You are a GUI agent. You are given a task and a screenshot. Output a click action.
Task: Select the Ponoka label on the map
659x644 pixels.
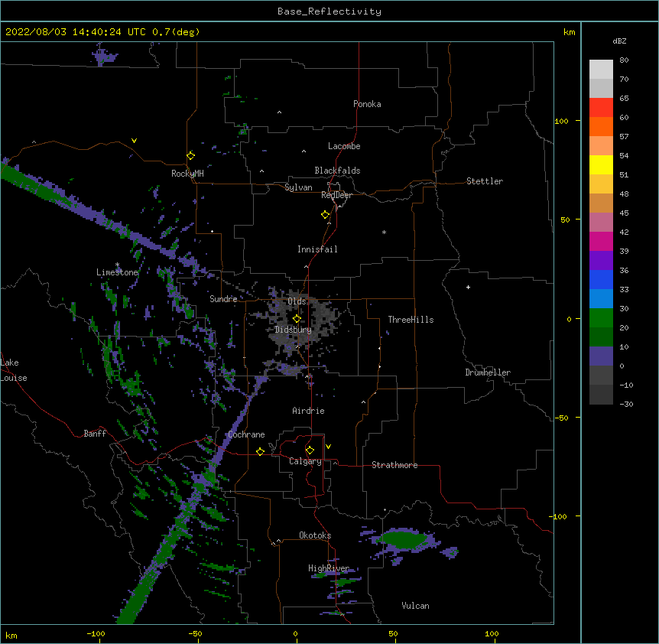[367, 104]
